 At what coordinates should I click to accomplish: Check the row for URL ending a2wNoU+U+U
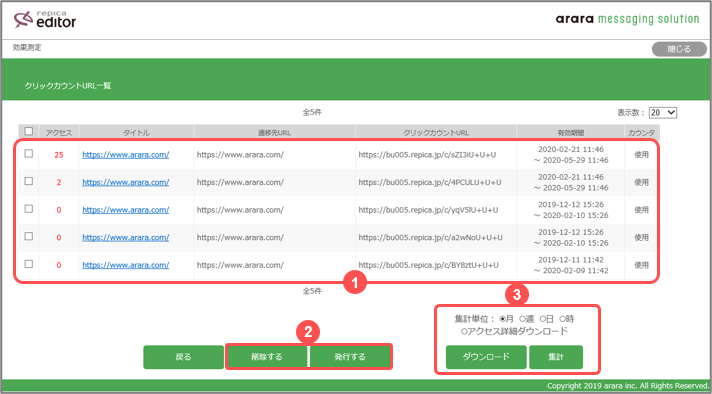tap(29, 236)
